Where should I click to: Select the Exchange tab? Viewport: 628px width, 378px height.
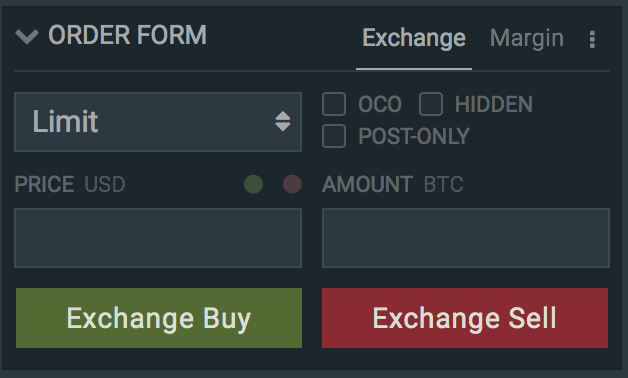click(414, 38)
